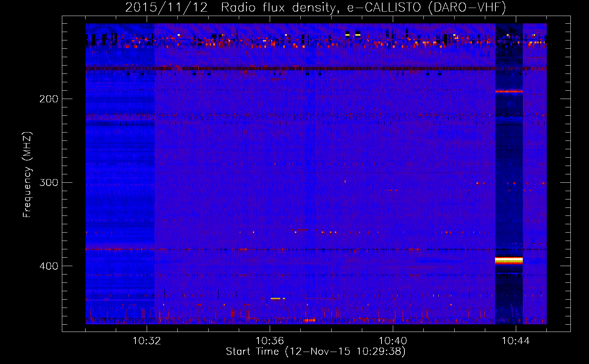This screenshot has height=364, width=589.
Task: Click the 400 frequency tick label
Action: tap(49, 266)
